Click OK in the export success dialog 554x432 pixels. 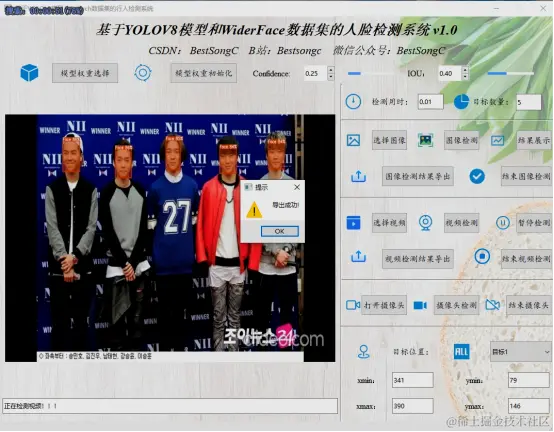coord(279,231)
